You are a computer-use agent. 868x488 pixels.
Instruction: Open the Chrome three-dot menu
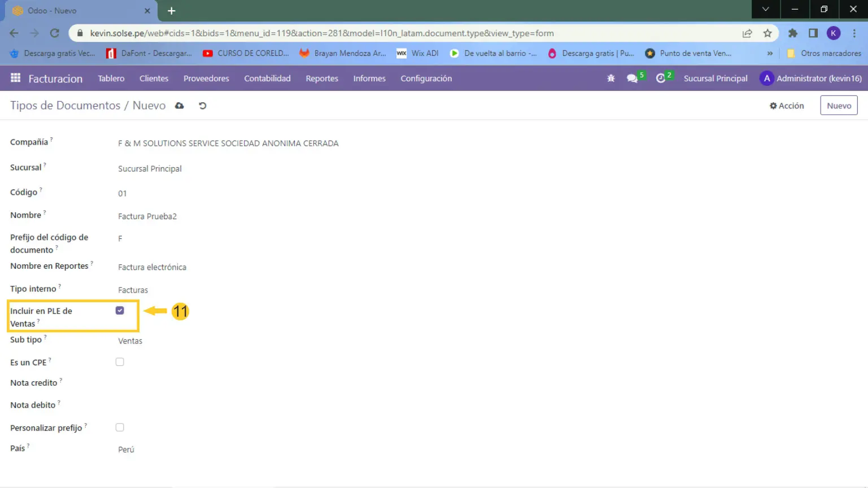[x=854, y=33]
